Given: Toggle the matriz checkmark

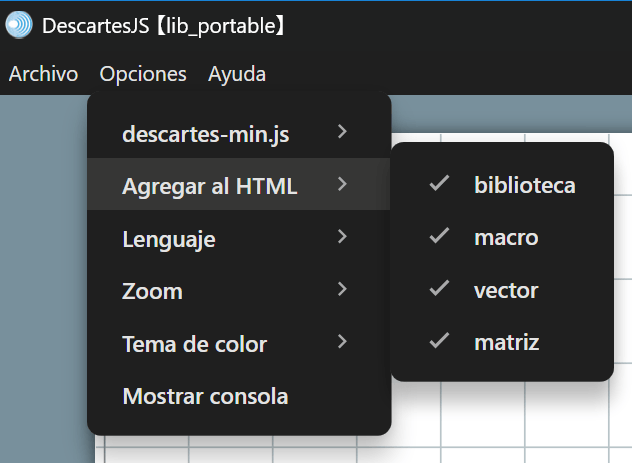Looking at the screenshot, I should coord(438,342).
